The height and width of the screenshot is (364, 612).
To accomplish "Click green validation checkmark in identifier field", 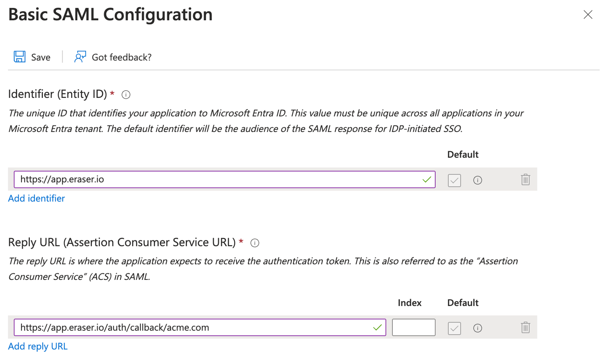I will click(427, 179).
